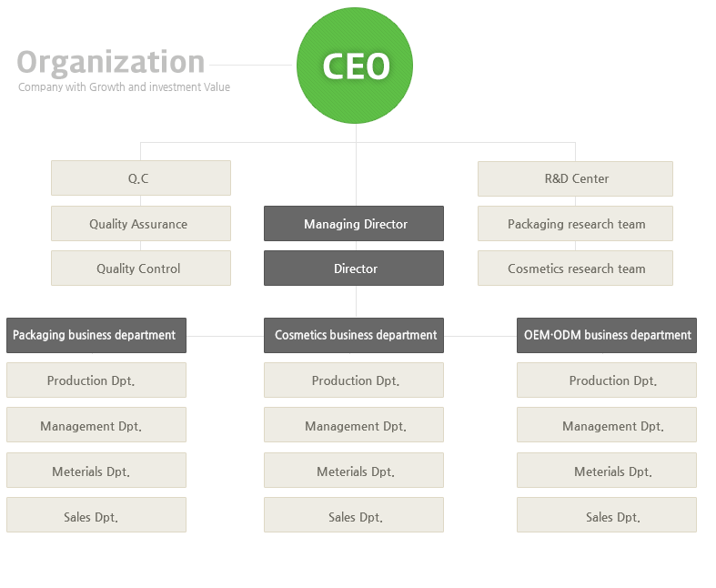716x588 pixels.
Task: Select Management Dpt. under Cosmetics business
Action: tap(354, 425)
